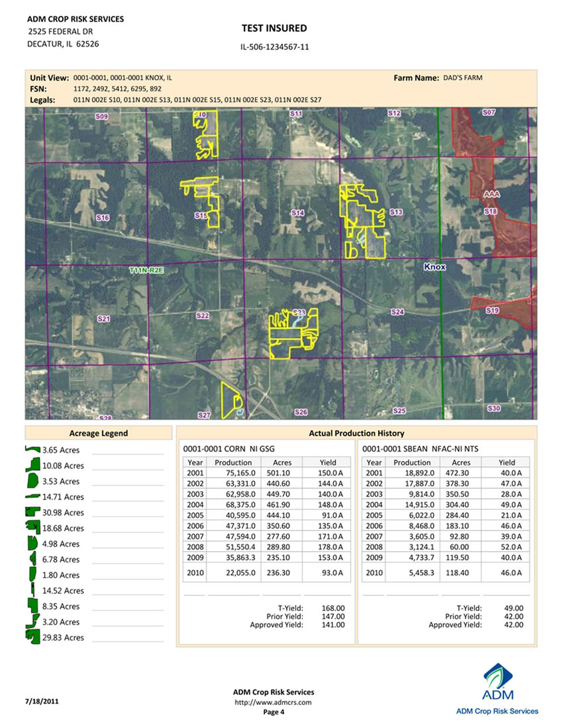The image size is (563, 728).
Task: Select the 1.80 Acres narrow strip icon
Action: click(31, 574)
